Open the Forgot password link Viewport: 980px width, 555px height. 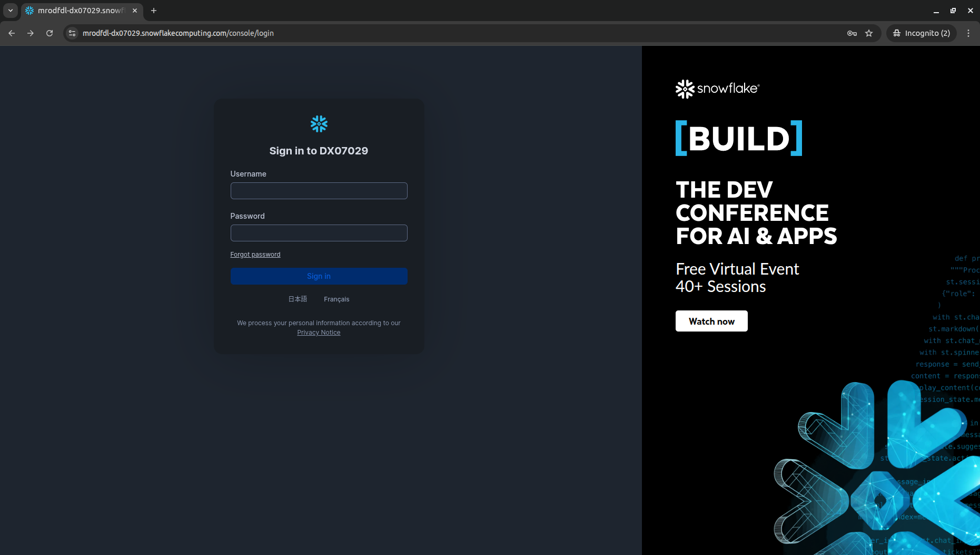pos(255,255)
